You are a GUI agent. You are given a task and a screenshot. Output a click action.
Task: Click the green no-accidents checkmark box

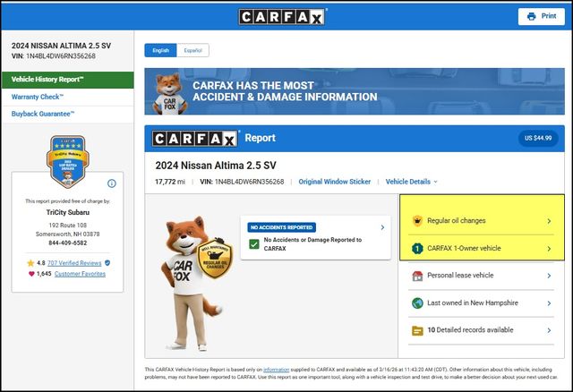click(x=253, y=243)
